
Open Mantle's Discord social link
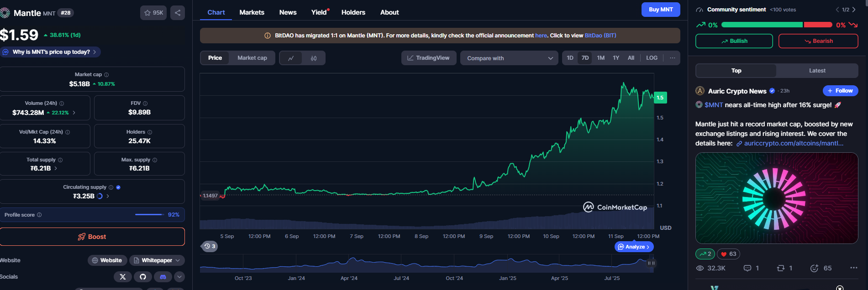pyautogui.click(x=163, y=277)
